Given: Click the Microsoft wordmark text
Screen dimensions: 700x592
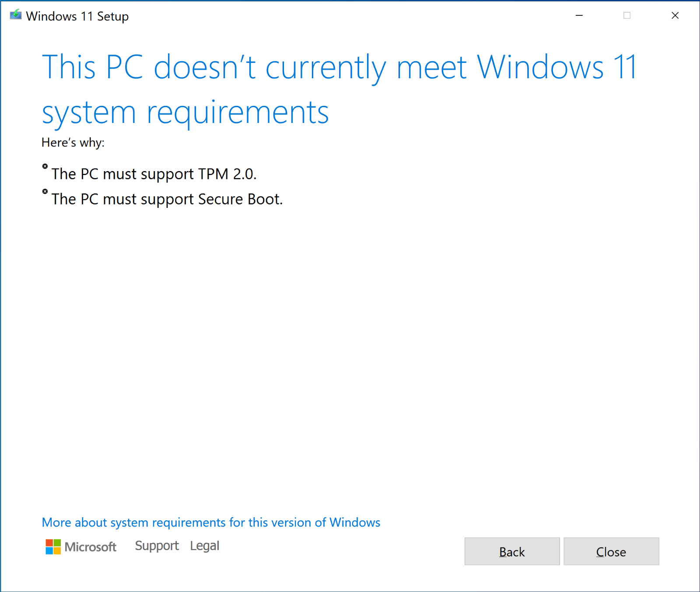Looking at the screenshot, I should 91,547.
